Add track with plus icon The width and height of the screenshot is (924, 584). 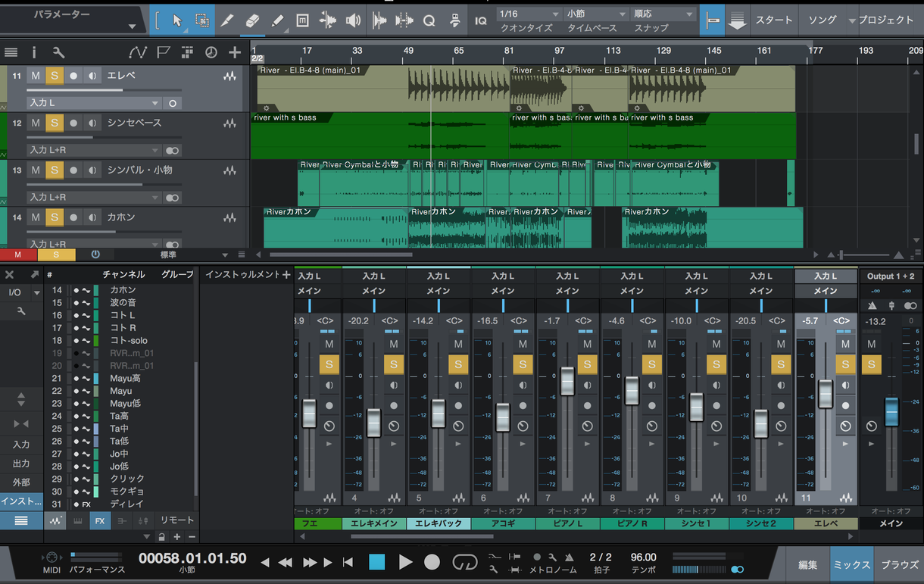coord(235,52)
